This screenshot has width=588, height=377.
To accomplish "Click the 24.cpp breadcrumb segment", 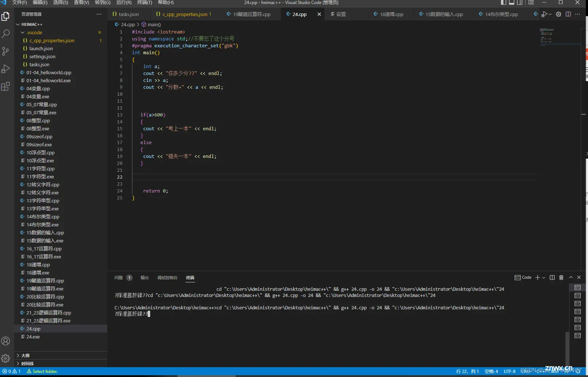I will 125,24.
